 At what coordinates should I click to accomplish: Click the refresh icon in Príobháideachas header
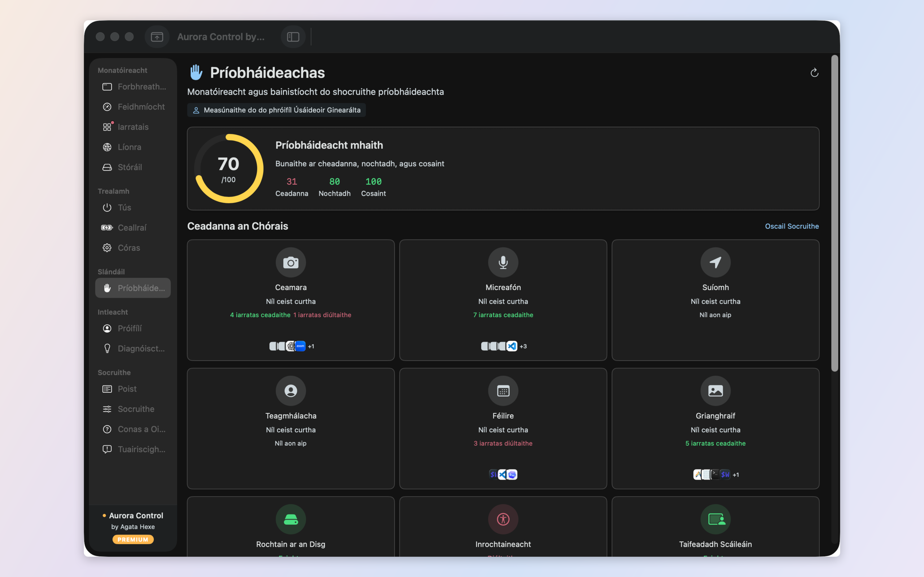[814, 72]
